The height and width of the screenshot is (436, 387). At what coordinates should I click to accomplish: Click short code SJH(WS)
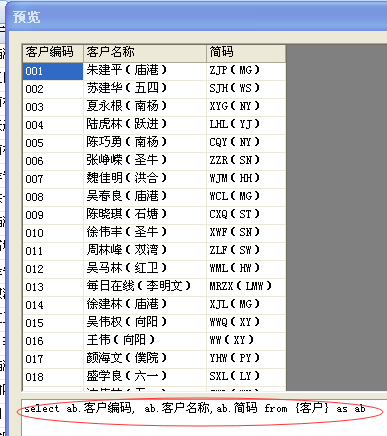click(x=246, y=89)
